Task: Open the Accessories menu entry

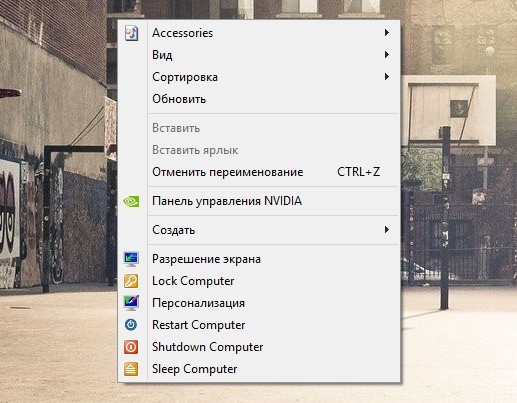Action: [x=259, y=33]
